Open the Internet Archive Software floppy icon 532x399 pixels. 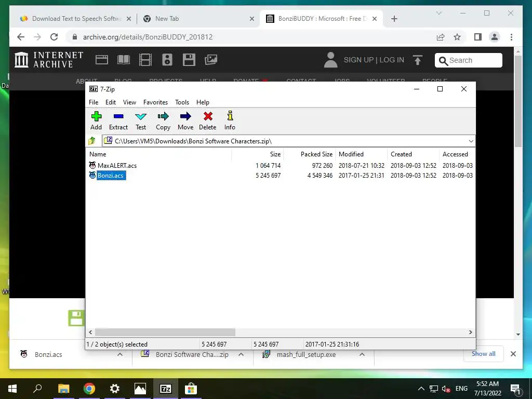(189, 60)
